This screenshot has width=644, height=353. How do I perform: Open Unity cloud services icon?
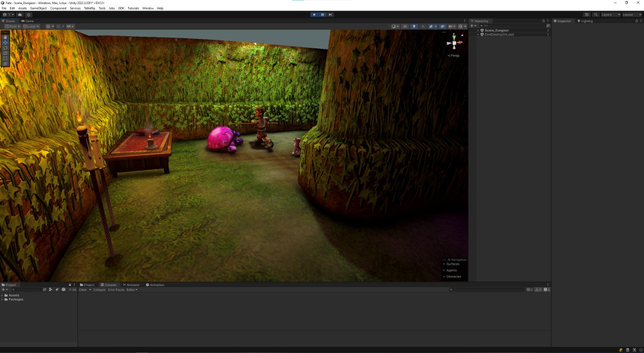20,15
